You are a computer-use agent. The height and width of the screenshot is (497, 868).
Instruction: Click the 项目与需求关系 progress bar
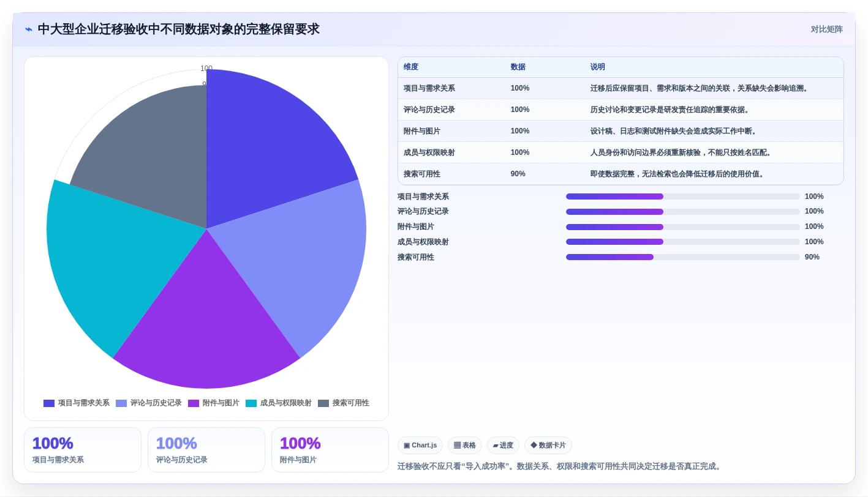(x=683, y=196)
